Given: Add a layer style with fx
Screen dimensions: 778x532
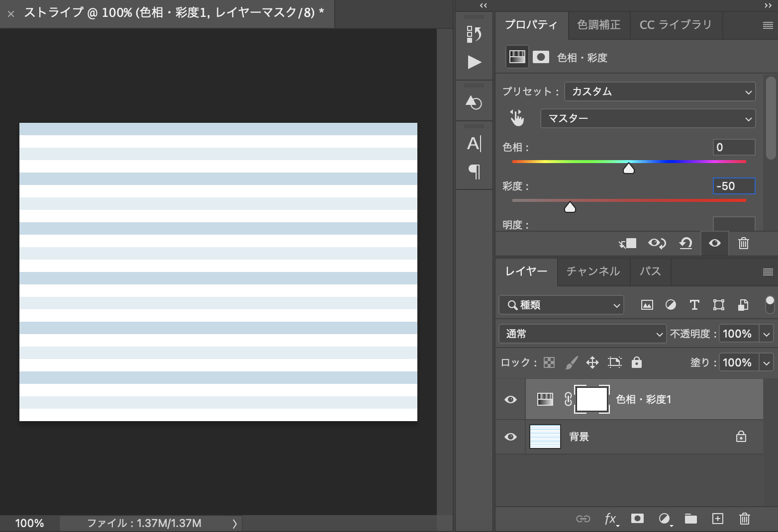Looking at the screenshot, I should [611, 519].
